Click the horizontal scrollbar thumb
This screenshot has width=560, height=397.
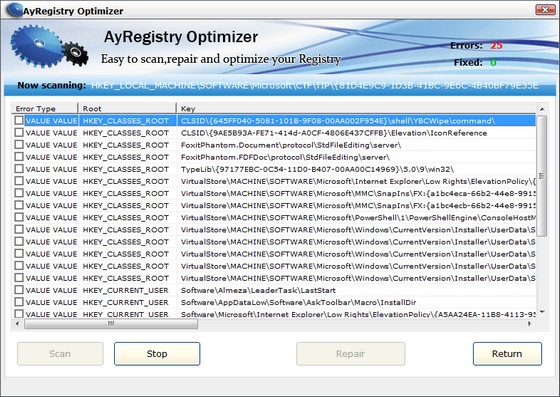point(111,323)
